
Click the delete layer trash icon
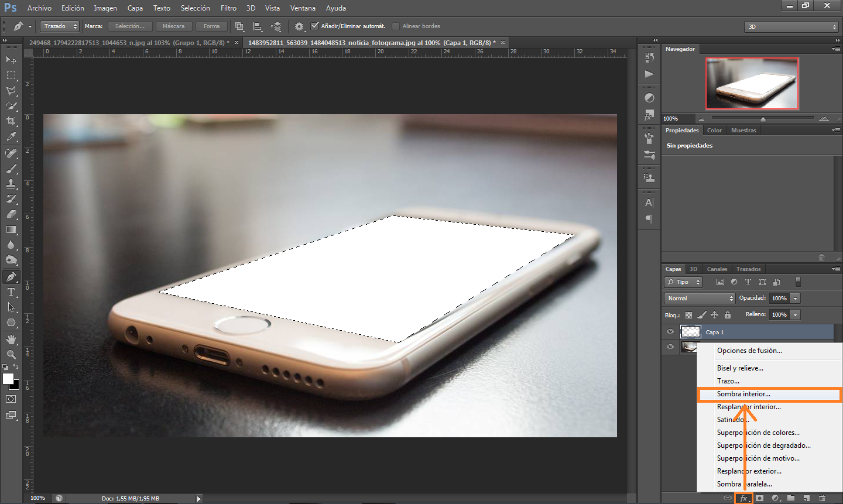(822, 498)
